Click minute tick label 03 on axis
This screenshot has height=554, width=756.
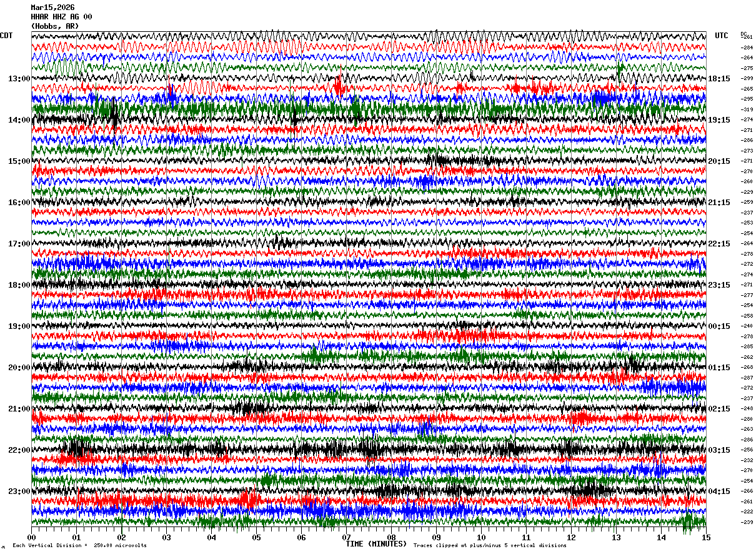166,538
